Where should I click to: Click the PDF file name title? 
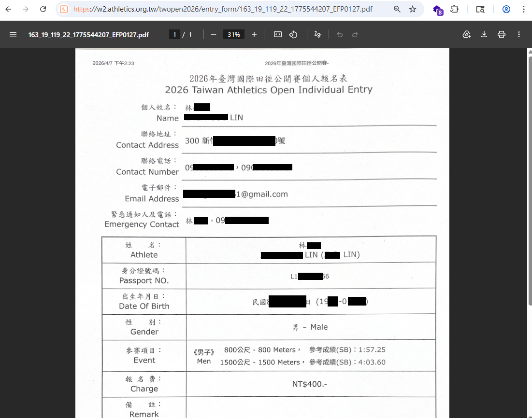[88, 35]
